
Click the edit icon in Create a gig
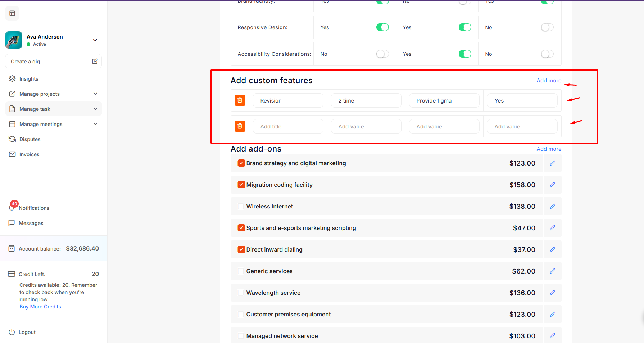pos(95,62)
